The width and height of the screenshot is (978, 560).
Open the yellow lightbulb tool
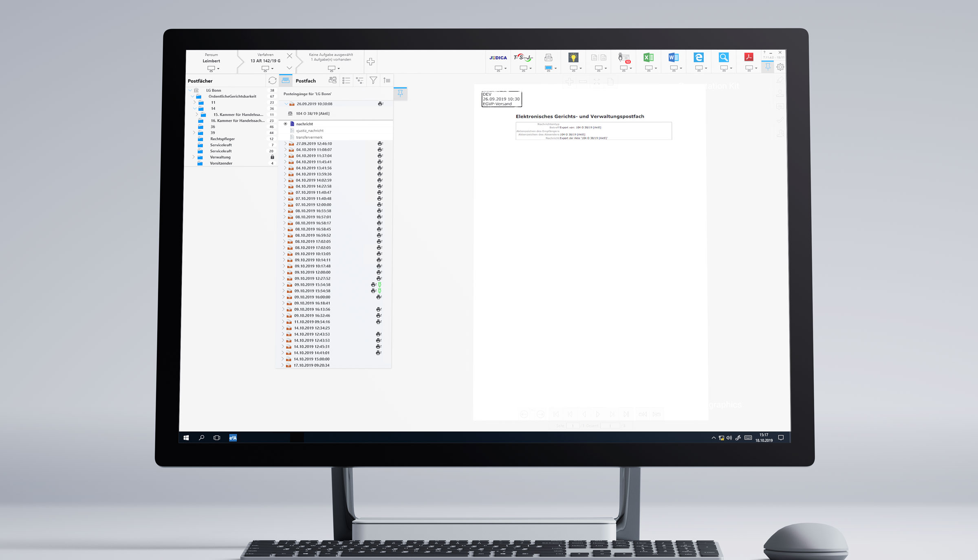(573, 57)
